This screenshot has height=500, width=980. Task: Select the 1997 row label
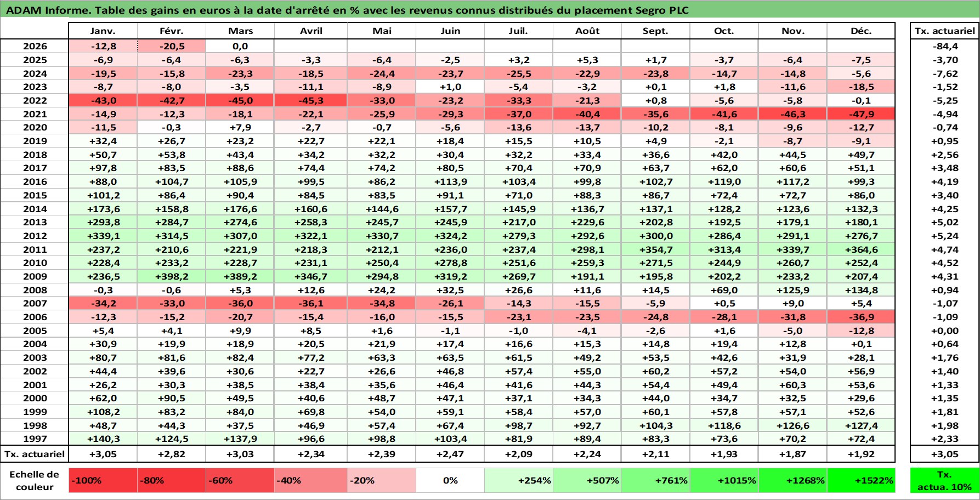[35, 439]
